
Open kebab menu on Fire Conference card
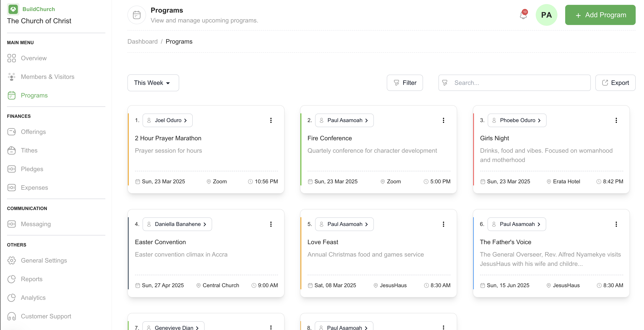pos(443,120)
